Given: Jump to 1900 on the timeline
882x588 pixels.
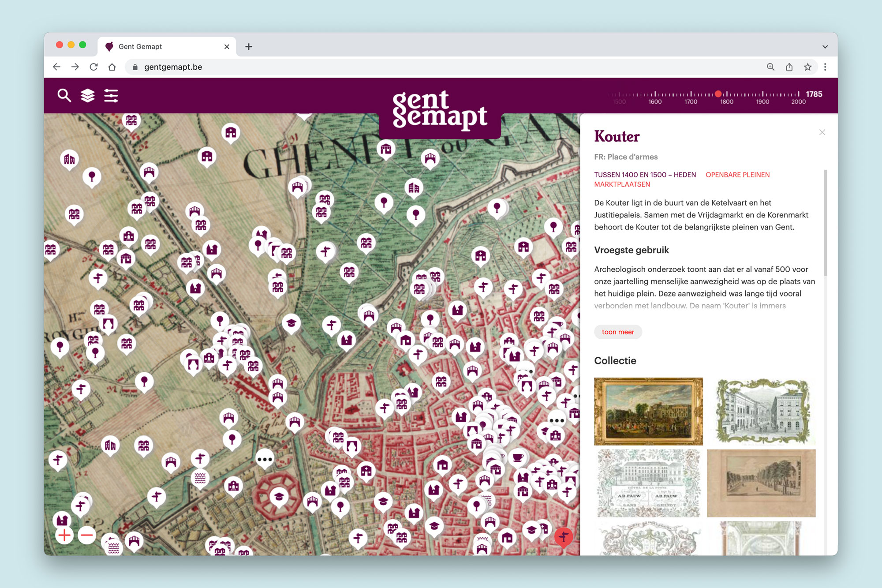Looking at the screenshot, I should [x=762, y=94].
